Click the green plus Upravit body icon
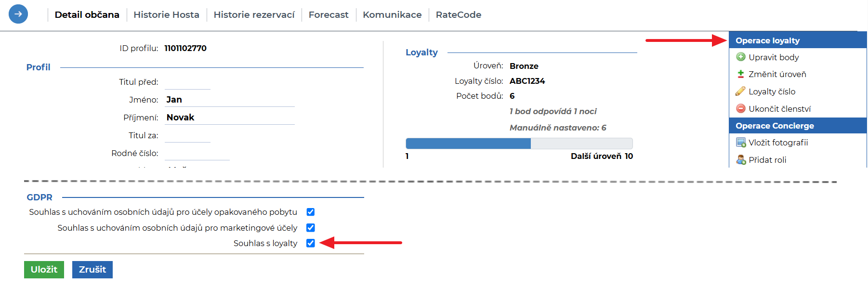This screenshot has width=868, height=288. click(741, 57)
